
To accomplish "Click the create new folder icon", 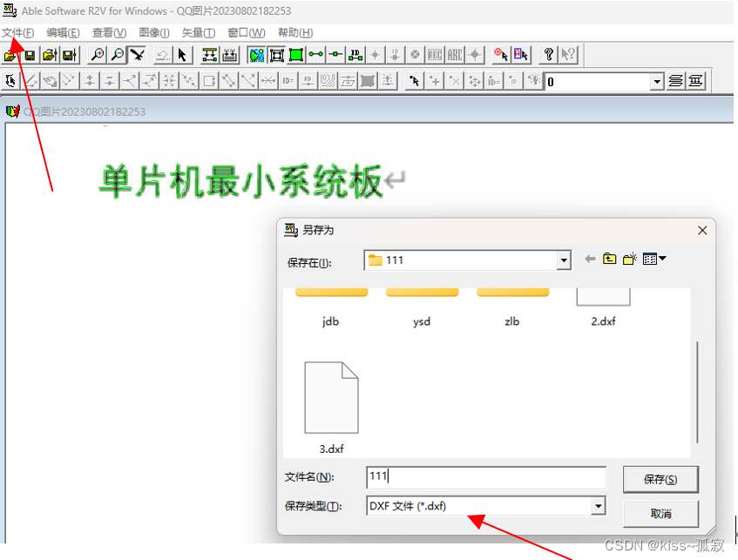I will click(x=629, y=259).
